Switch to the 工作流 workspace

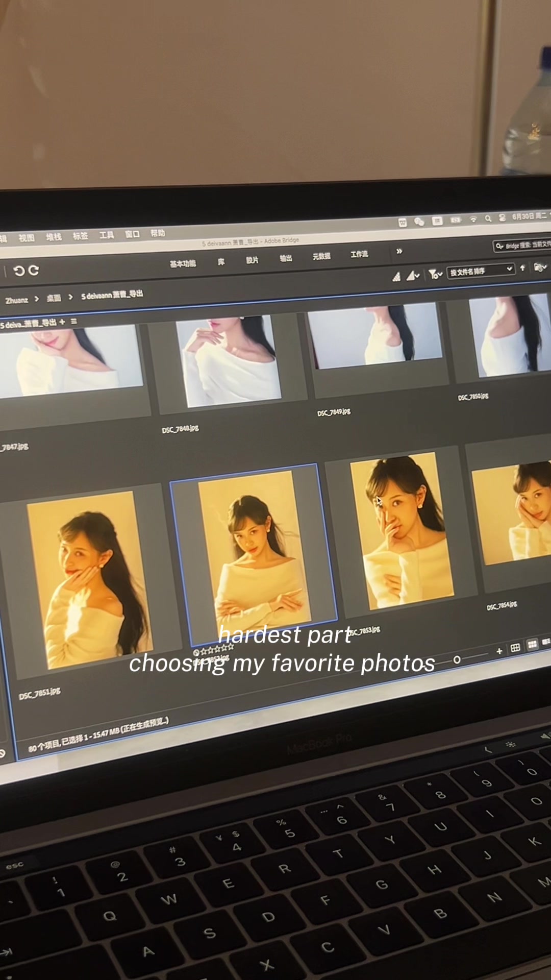pos(359,254)
